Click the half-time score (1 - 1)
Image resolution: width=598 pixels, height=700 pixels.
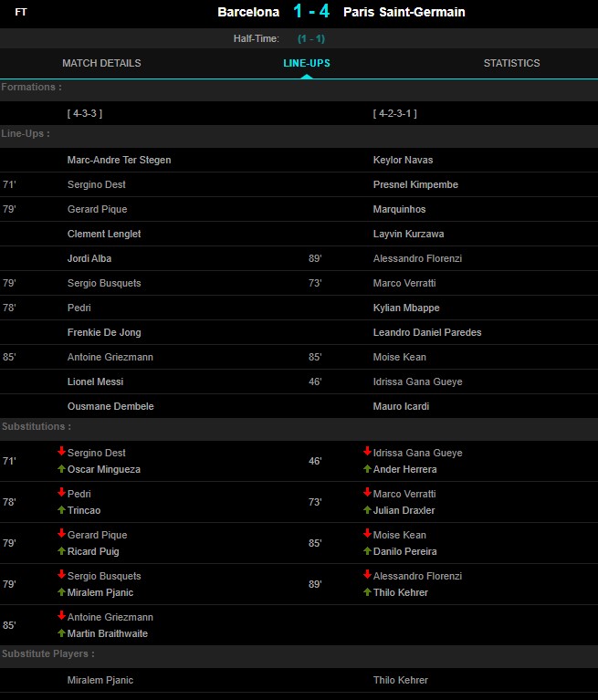pyautogui.click(x=311, y=39)
